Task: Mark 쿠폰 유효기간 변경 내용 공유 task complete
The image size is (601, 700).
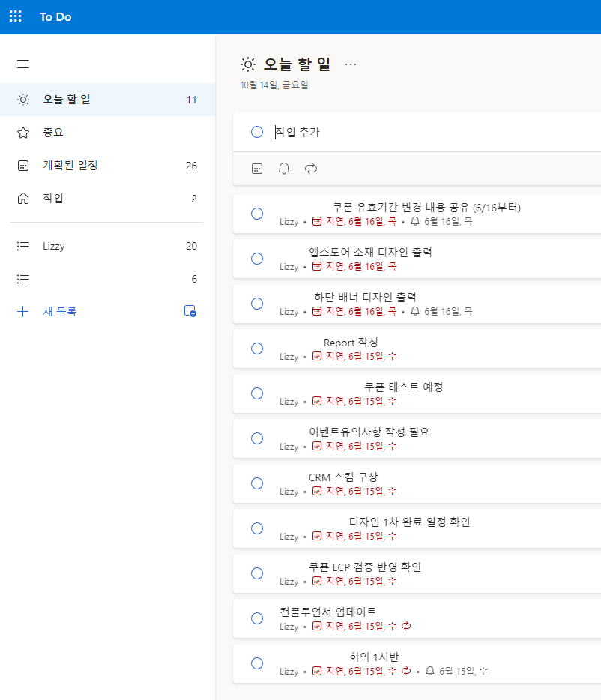Action: pyautogui.click(x=256, y=214)
